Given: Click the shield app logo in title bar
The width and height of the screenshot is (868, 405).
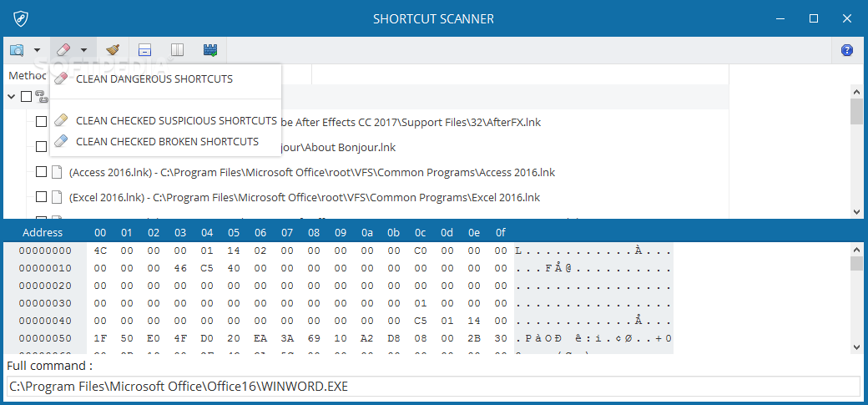Looking at the screenshot, I should pos(21,18).
